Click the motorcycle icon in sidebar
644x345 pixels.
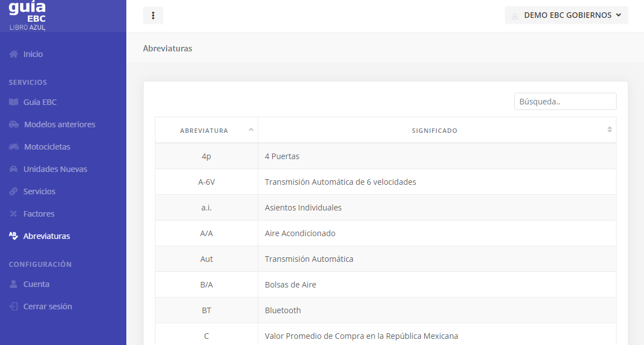pyautogui.click(x=14, y=147)
